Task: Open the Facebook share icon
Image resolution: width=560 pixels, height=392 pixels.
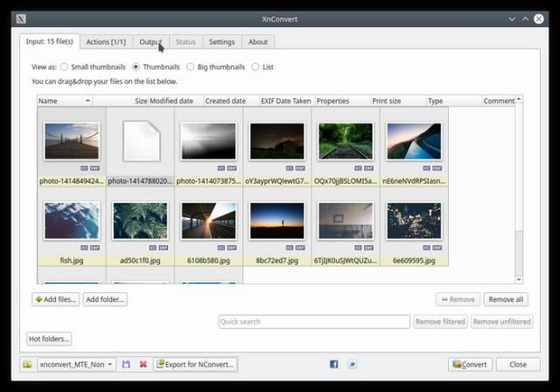Action: pyautogui.click(x=333, y=364)
